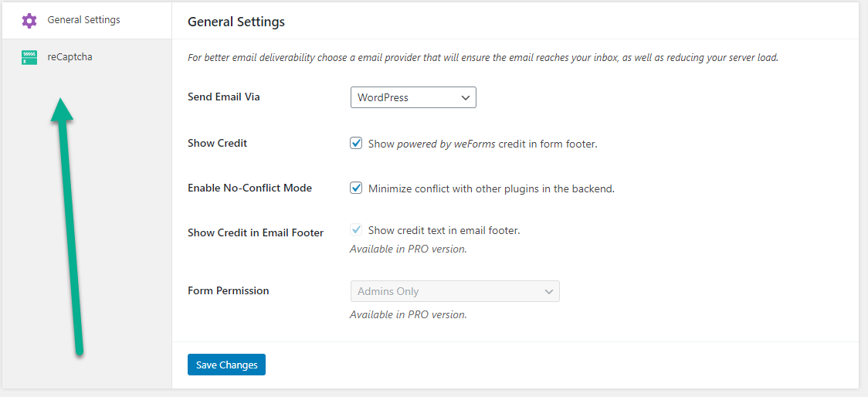Switch to the reCaptcha settings tab

(x=70, y=57)
